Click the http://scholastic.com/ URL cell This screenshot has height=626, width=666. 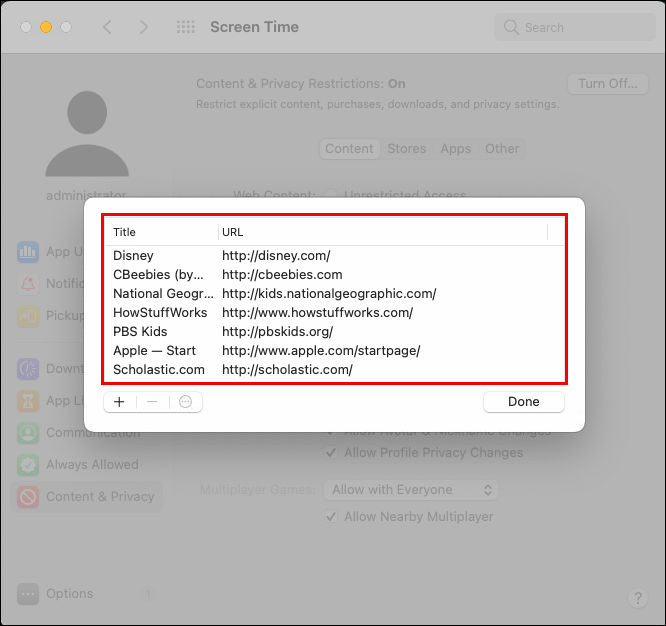(x=287, y=369)
